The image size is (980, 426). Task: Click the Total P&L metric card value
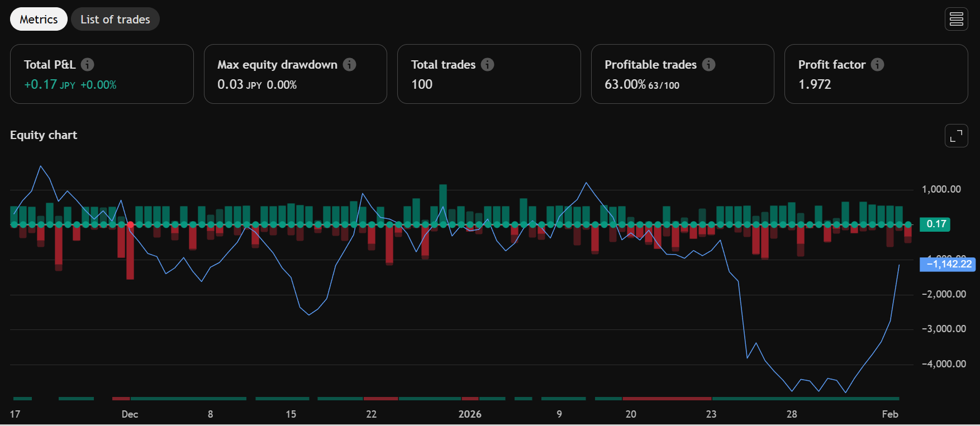point(41,85)
